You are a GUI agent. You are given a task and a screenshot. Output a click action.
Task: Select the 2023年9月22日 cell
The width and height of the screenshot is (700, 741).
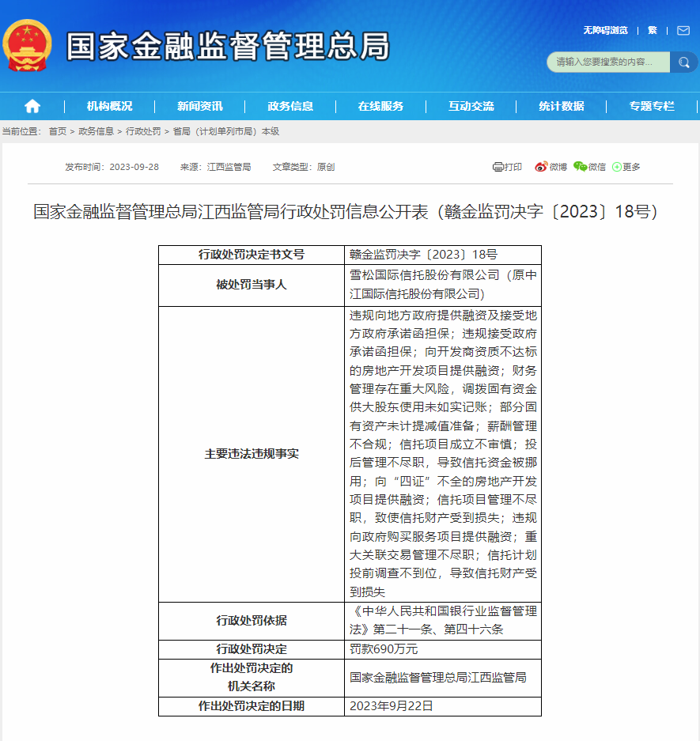[x=443, y=706]
